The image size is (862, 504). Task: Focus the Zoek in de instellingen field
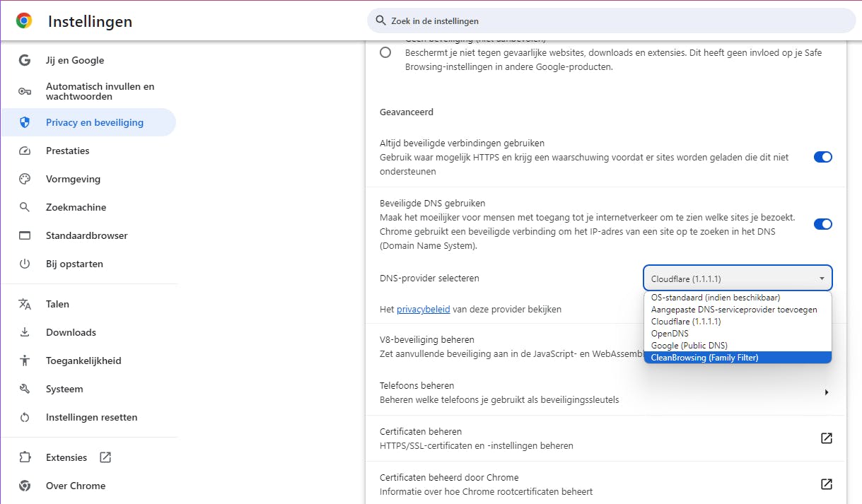(612, 21)
